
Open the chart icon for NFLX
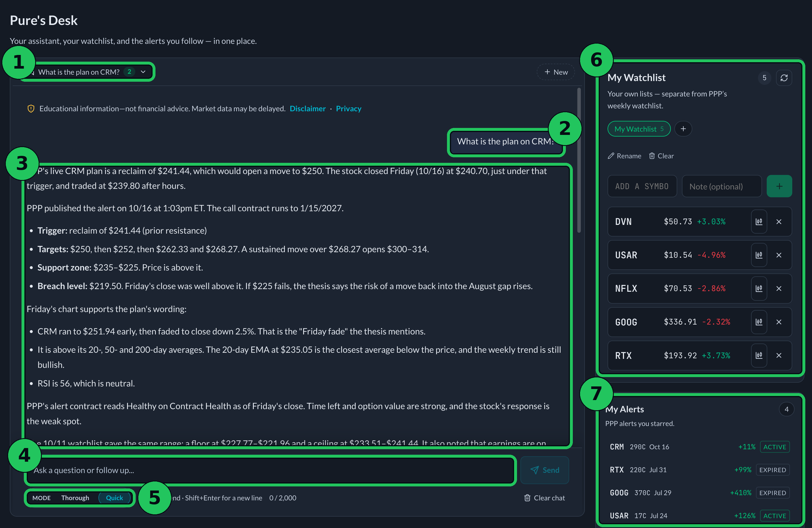(x=759, y=288)
